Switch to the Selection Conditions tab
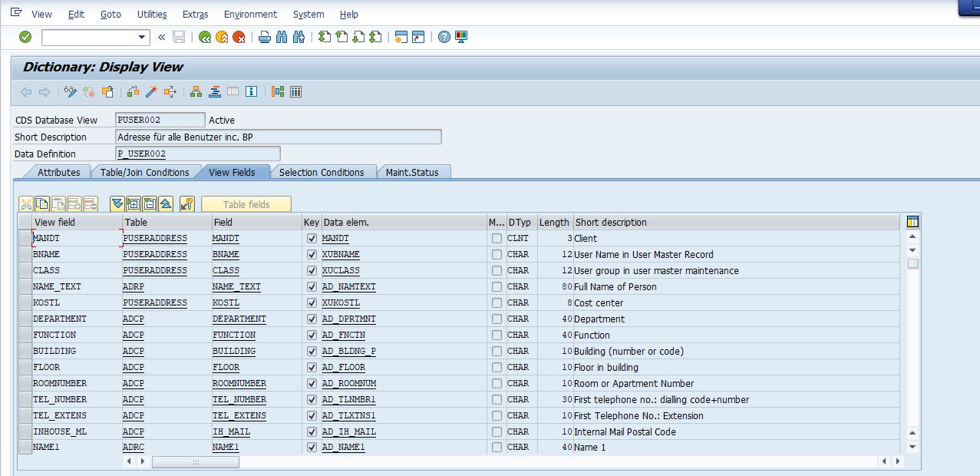This screenshot has width=980, height=476. [x=322, y=173]
